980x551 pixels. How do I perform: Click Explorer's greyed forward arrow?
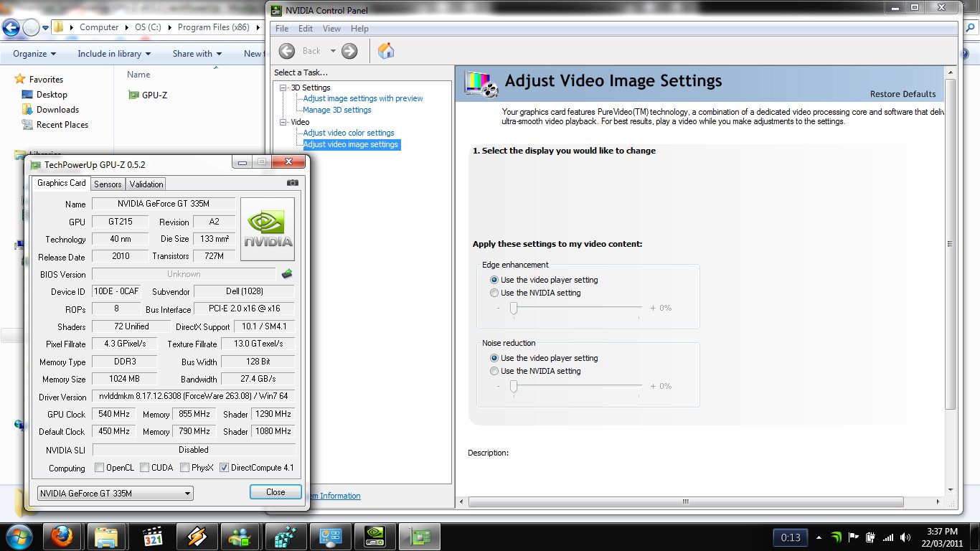[x=31, y=28]
